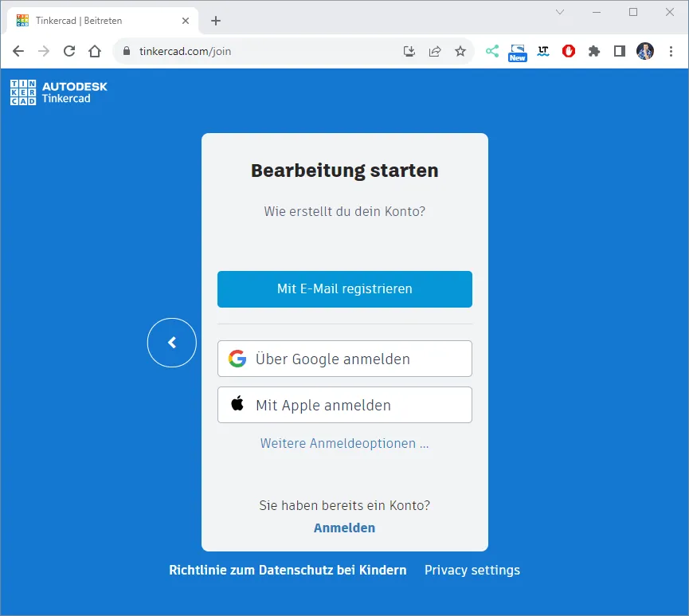Toggle the browser side panel
This screenshot has height=616, width=689.
click(619, 51)
